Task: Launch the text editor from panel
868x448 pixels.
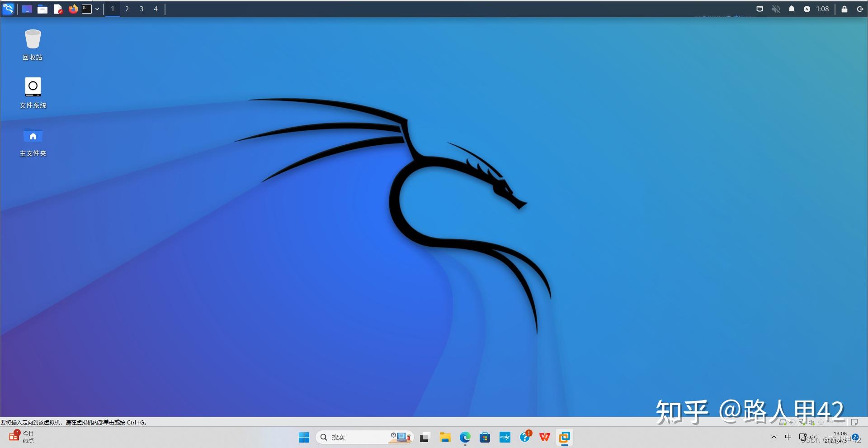Action: (58, 9)
